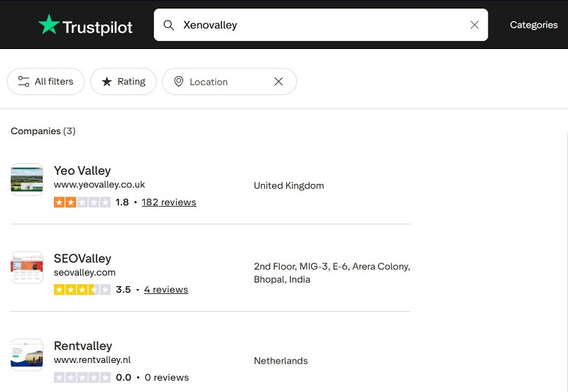Click the Rating star icon

click(106, 82)
